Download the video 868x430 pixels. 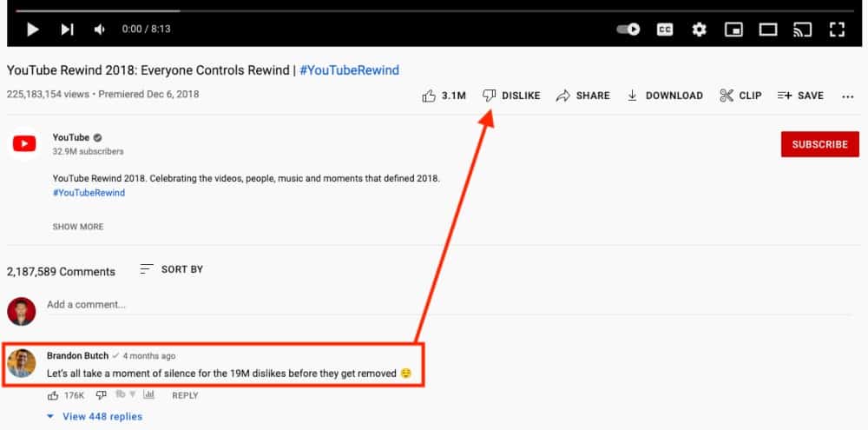point(665,96)
